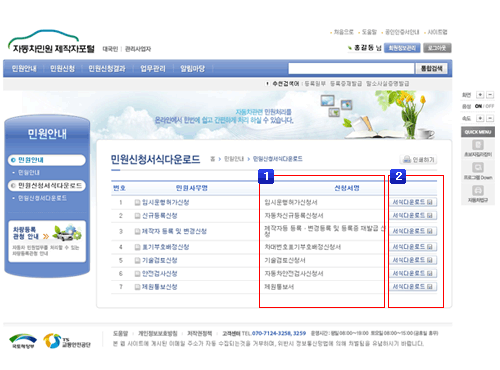This screenshot has height=370, width=500.
Task: Open the 차량등록 관청 안내 banner
Action: [x=47, y=241]
